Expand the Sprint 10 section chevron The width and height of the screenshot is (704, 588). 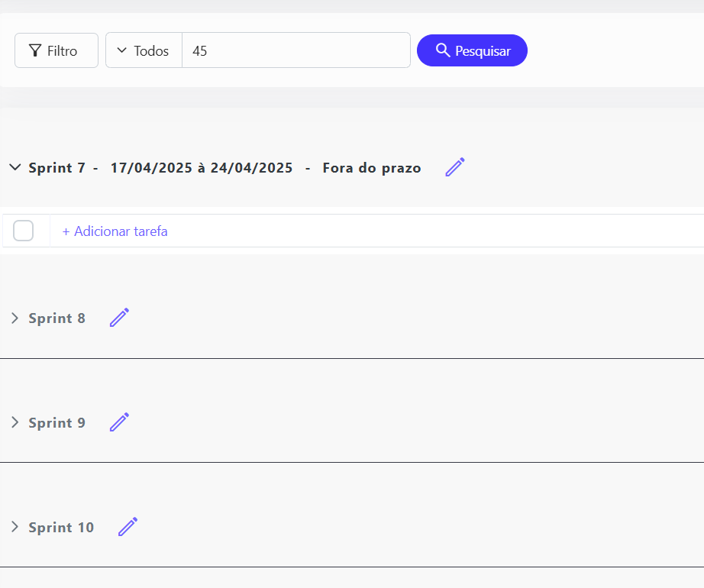tap(15, 528)
